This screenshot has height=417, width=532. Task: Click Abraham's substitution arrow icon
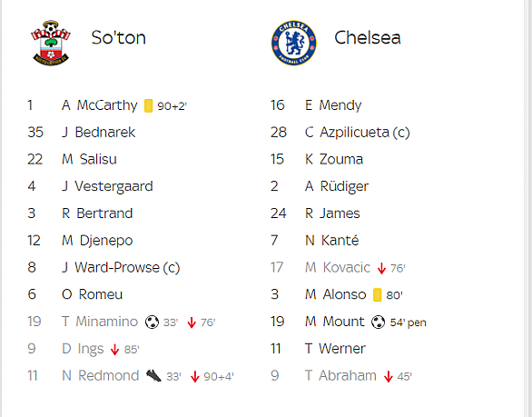(389, 377)
